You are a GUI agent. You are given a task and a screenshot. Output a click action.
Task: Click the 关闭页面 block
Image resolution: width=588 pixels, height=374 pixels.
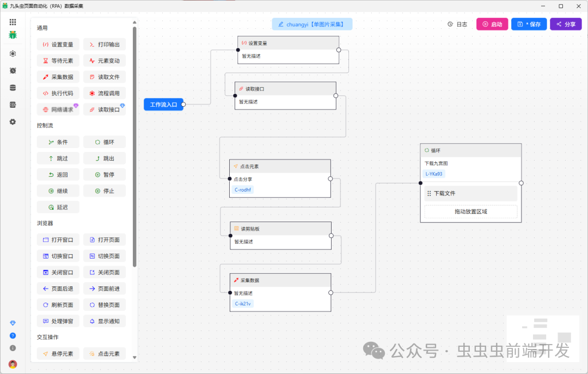(x=105, y=272)
